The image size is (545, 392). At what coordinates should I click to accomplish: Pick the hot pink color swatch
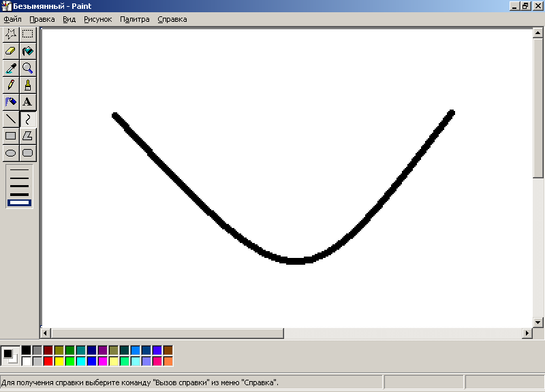pyautogui.click(x=157, y=361)
